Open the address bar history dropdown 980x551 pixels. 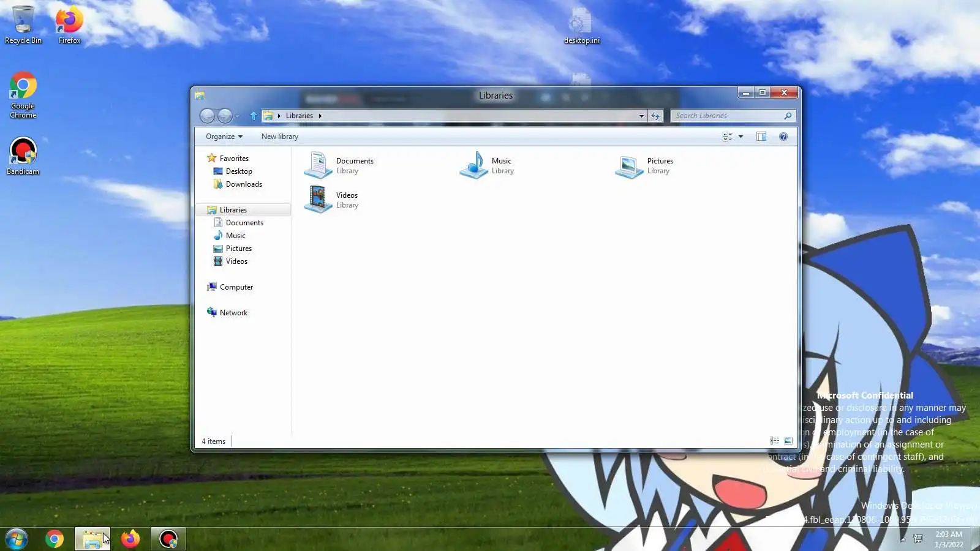click(641, 116)
